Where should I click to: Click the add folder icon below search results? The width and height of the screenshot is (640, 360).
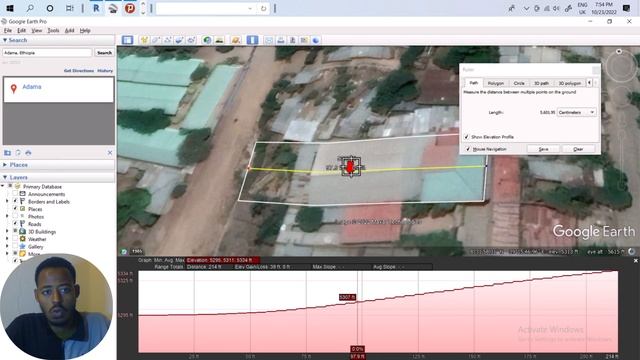pos(7,153)
